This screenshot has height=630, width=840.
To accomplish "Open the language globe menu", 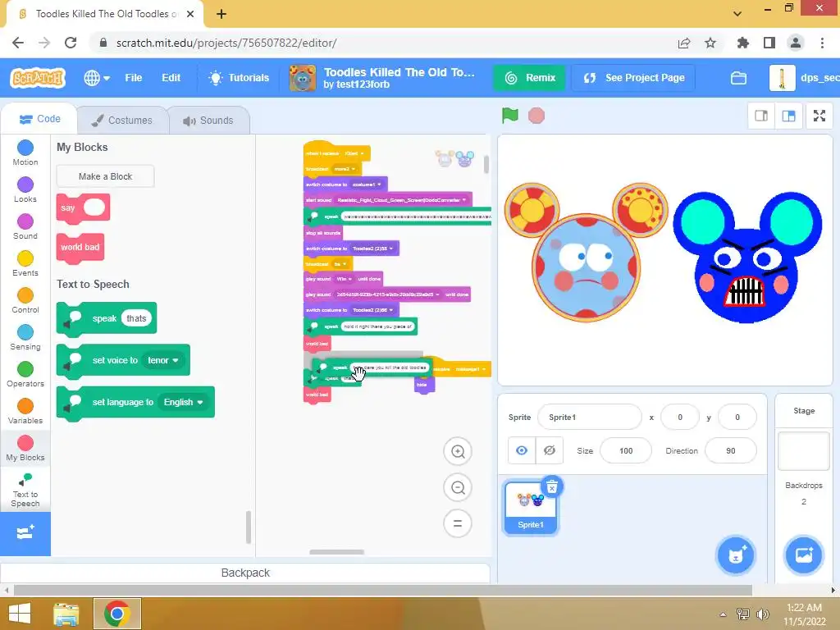I will point(97,78).
